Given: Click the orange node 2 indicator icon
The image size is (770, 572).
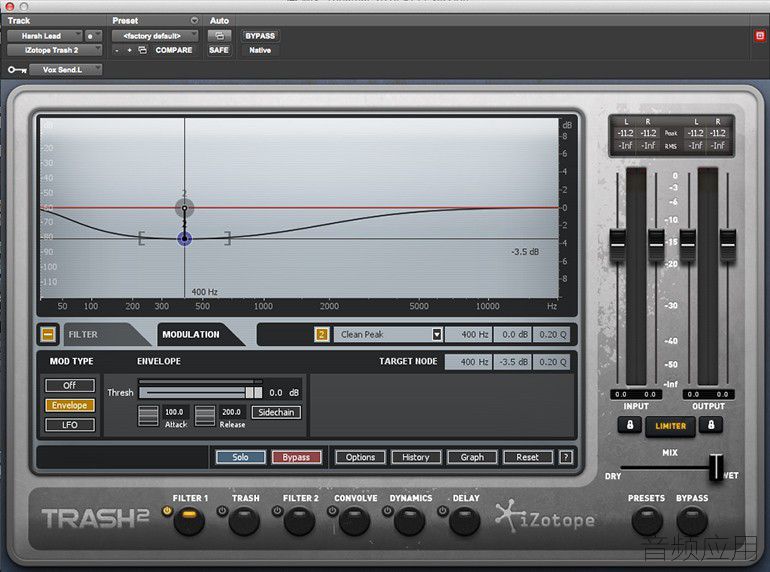Looking at the screenshot, I should [322, 334].
